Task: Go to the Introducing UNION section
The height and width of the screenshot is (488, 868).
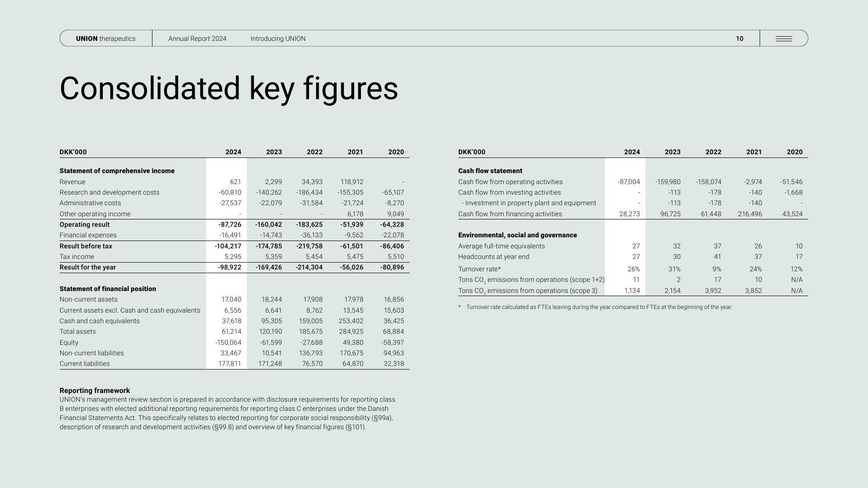Action: (278, 39)
